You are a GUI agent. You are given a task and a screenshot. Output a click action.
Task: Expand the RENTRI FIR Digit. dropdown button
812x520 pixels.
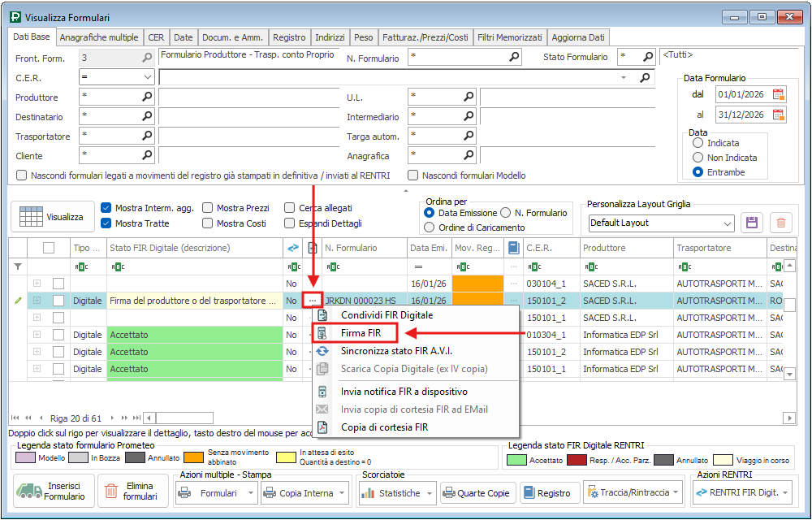pyautogui.click(x=784, y=492)
